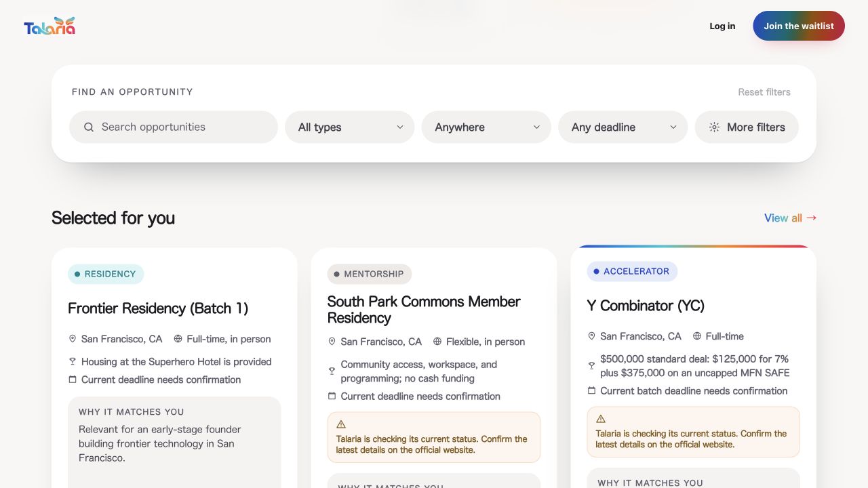Select the Mentorship tag badge
The image size is (868, 488).
[370, 274]
